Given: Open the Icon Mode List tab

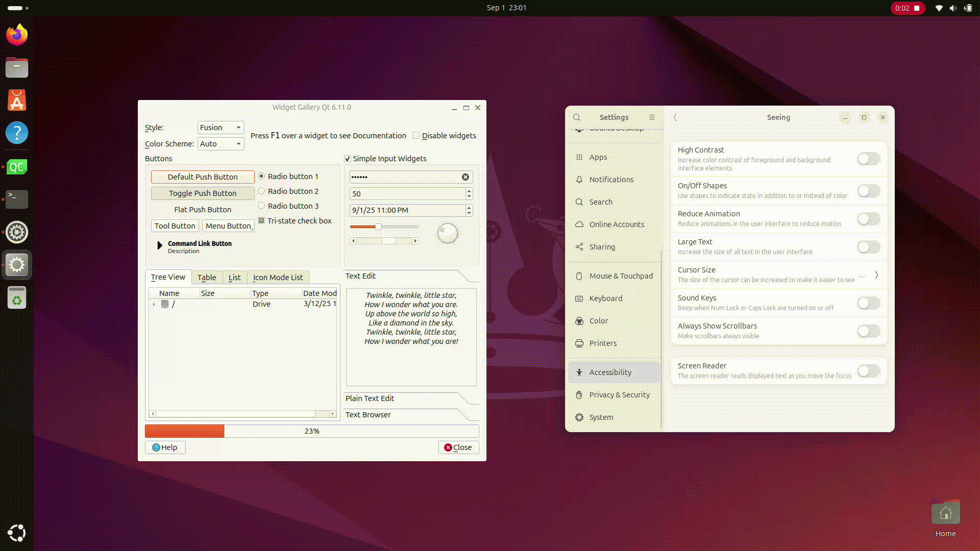Looking at the screenshot, I should (x=278, y=277).
